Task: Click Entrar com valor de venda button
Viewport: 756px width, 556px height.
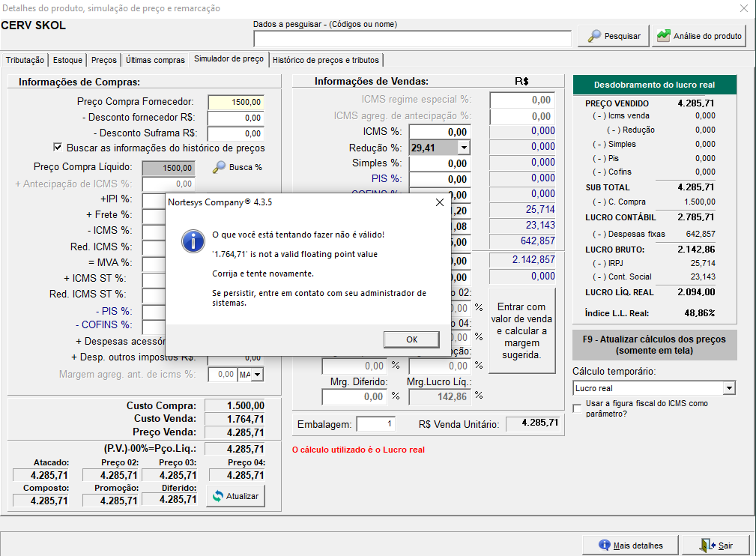Action: pos(521,330)
